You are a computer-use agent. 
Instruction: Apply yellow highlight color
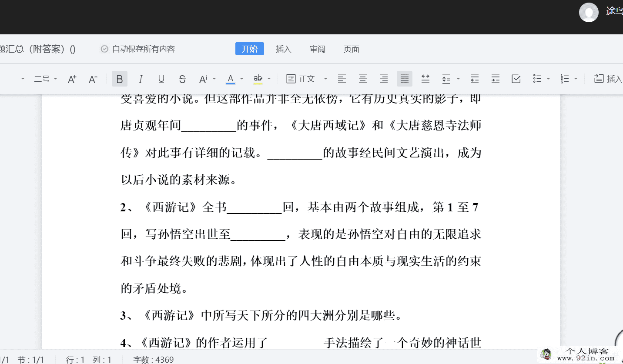[x=258, y=79]
